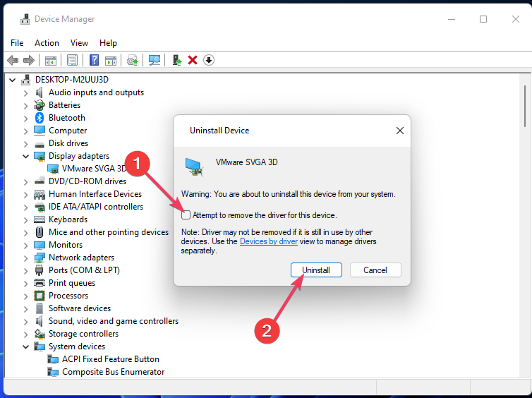Close the Uninstall Device dialog
Image resolution: width=532 pixels, height=398 pixels.
pos(399,131)
